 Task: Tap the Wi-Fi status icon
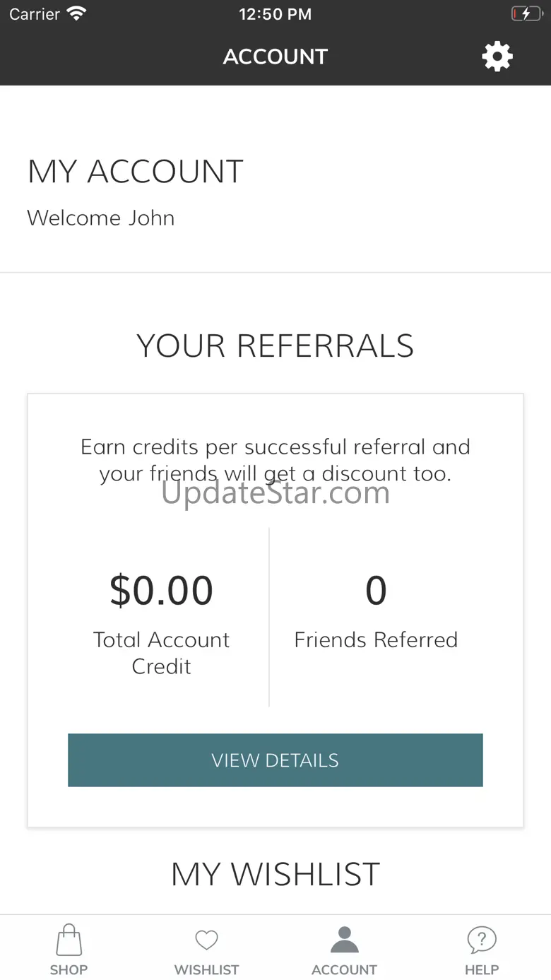pyautogui.click(x=76, y=13)
